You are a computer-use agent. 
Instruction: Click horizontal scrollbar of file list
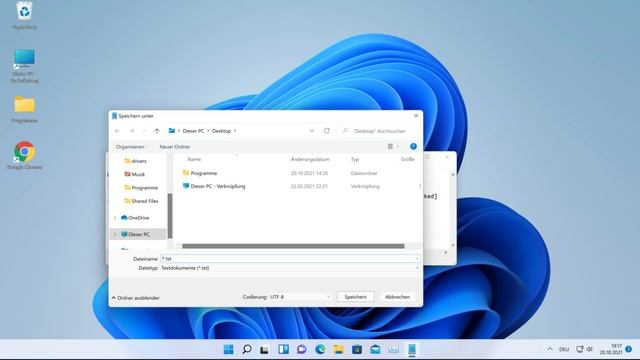(x=293, y=246)
